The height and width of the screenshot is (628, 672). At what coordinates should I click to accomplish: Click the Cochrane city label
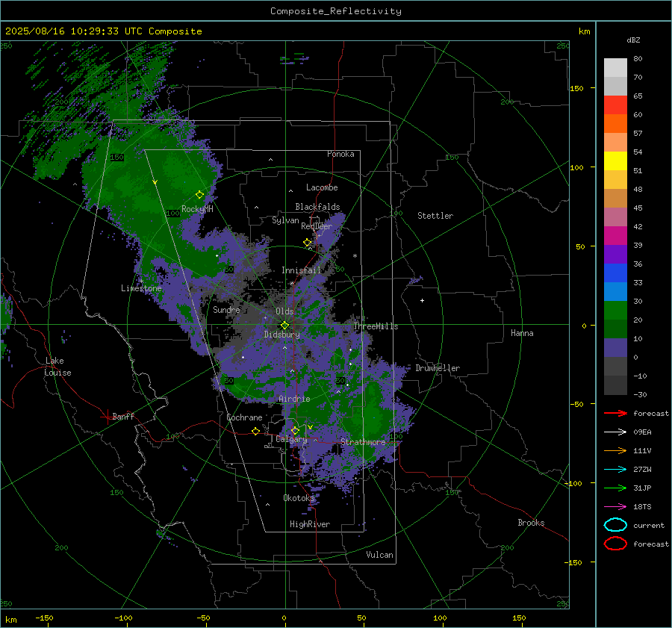244,417
